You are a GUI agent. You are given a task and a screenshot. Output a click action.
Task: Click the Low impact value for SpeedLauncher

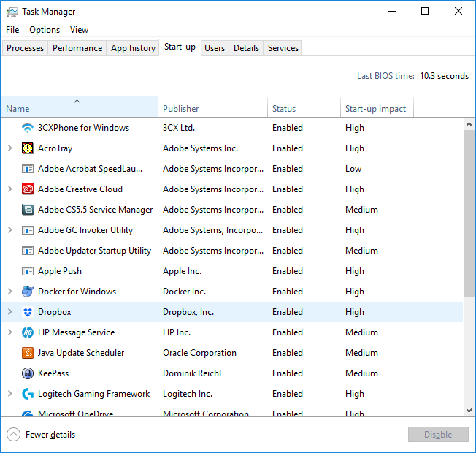pos(353,169)
